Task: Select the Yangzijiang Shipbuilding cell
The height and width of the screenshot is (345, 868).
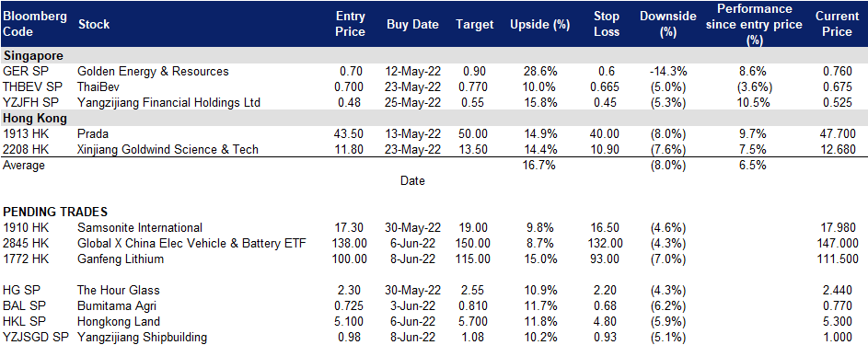Action: click(x=143, y=337)
